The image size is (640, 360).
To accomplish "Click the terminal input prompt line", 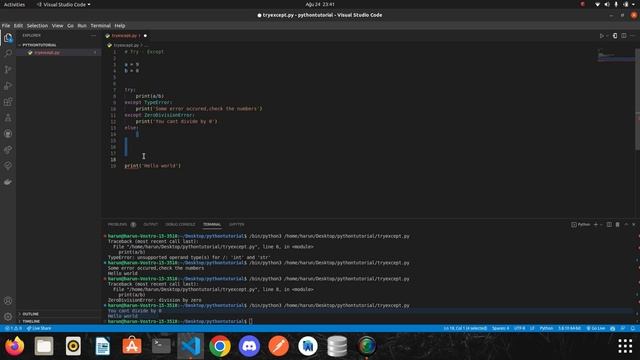I will point(180,321).
